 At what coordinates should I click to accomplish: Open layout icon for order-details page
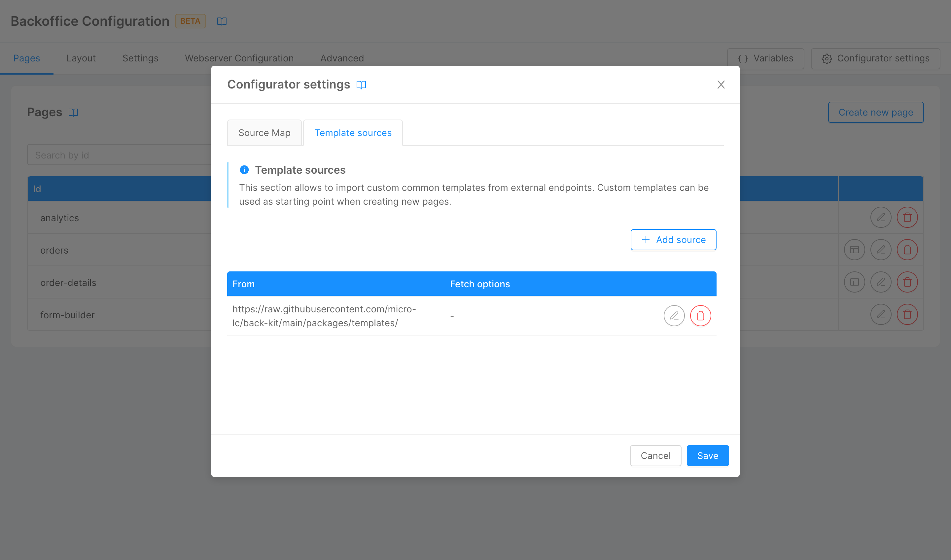(854, 282)
